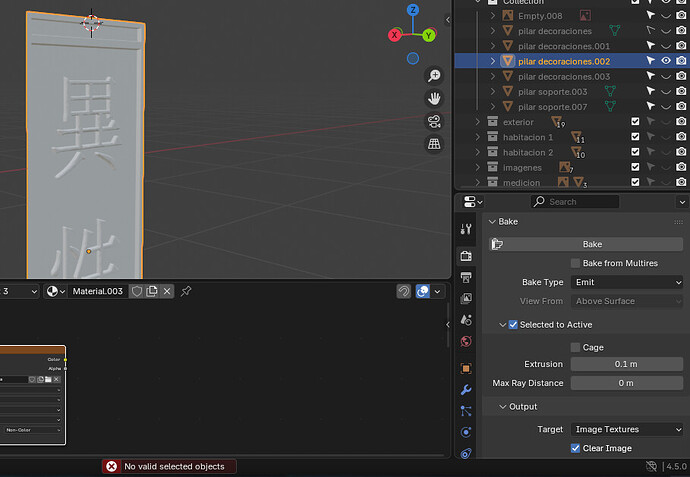The image size is (690, 477).
Task: Toggle the habitacion 1 collection checkbox
Action: tap(635, 137)
